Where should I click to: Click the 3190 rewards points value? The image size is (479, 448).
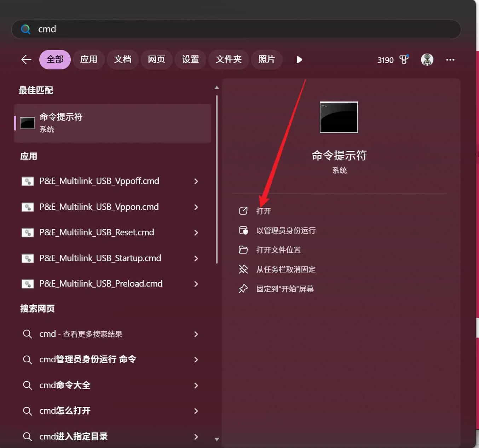(x=385, y=60)
